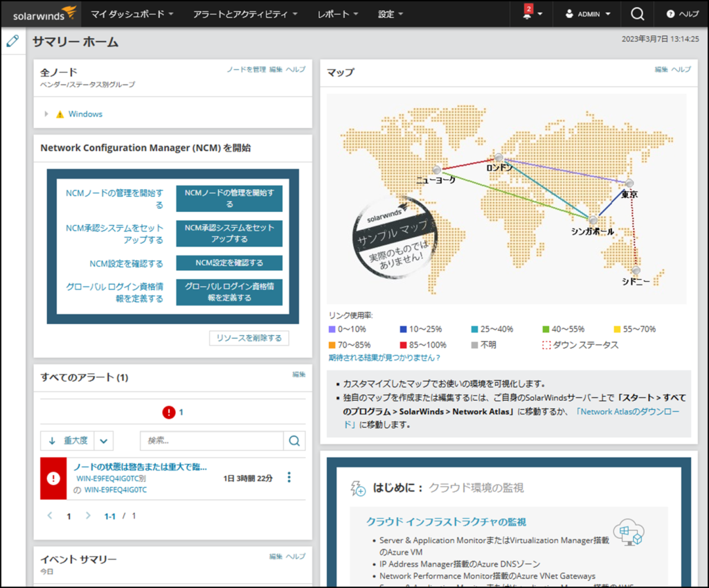
Task: Click the 0~10% legend color swatch
Action: [332, 329]
